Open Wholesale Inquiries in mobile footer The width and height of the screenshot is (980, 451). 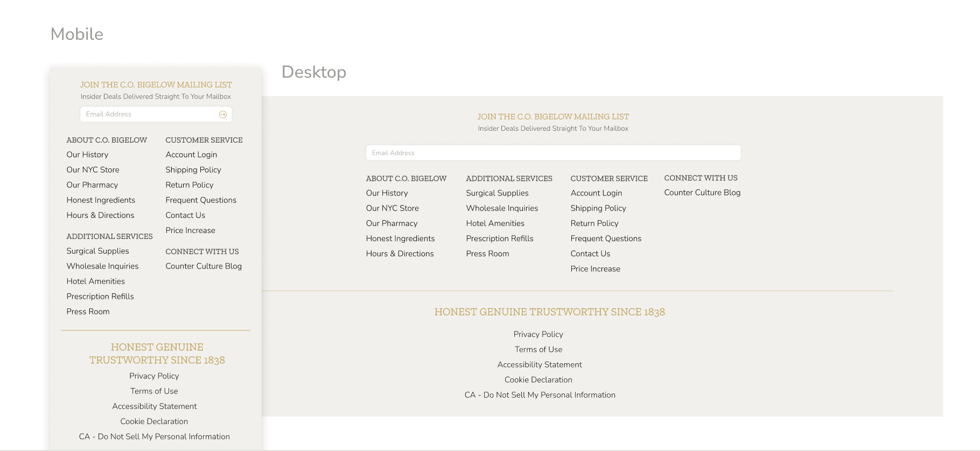click(x=102, y=266)
